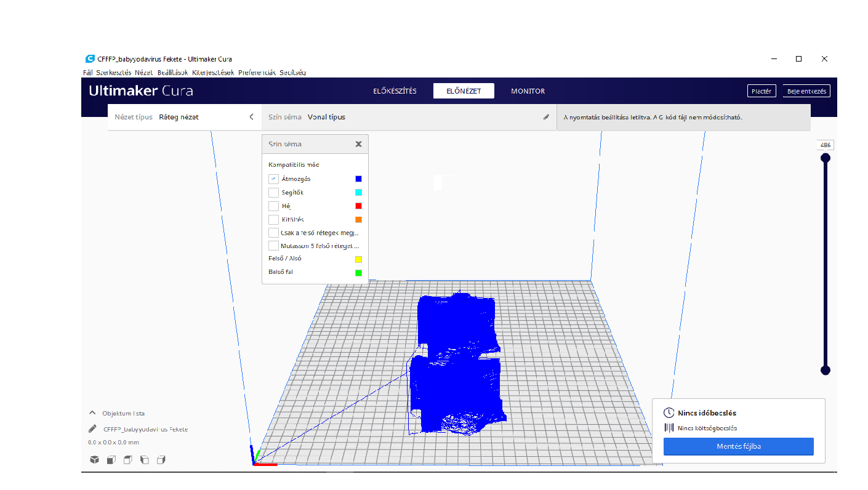Click the blue Átmozgás color swatch
This screenshot has width=868, height=490.
pos(358,179)
